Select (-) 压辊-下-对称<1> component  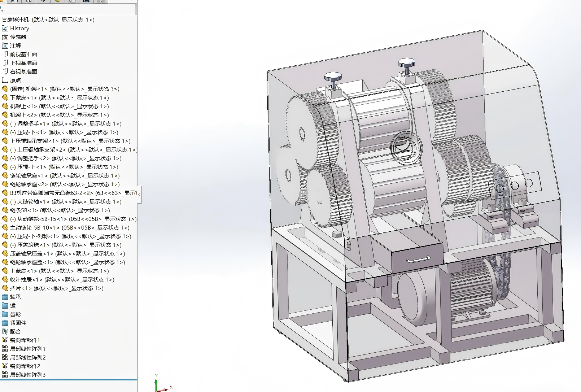71,236
